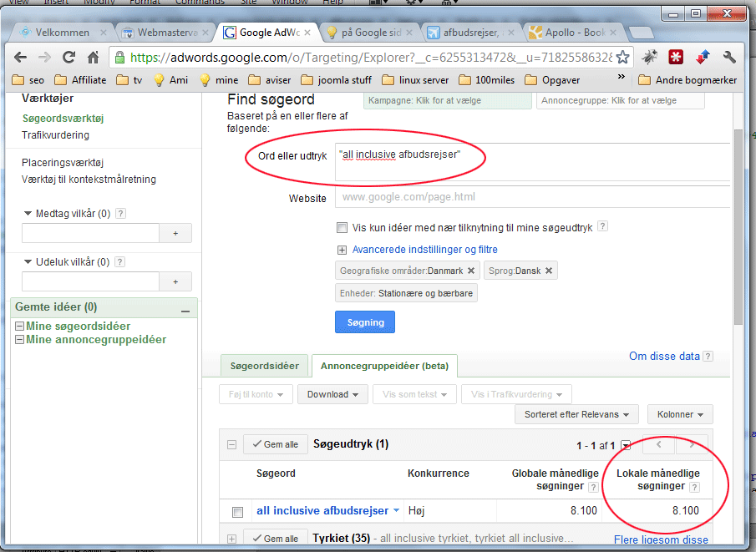Open the seo bookmarks folder
This screenshot has width=756, height=552.
click(28, 80)
